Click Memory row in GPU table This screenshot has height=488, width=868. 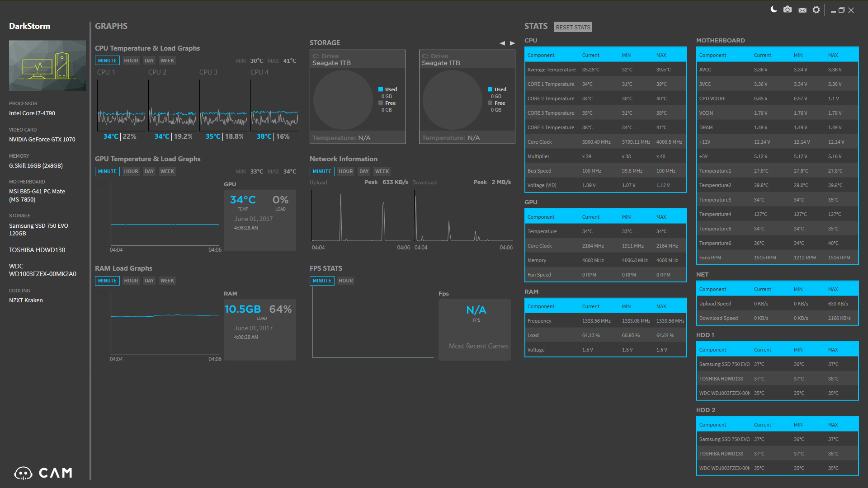point(605,260)
